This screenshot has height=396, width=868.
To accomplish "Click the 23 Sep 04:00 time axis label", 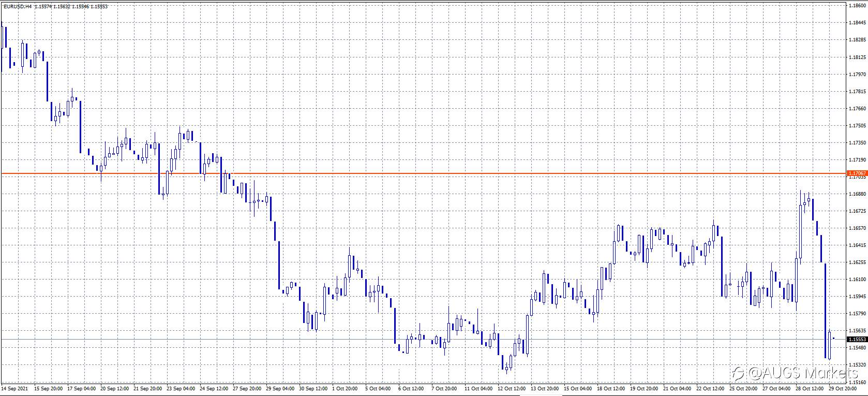I will [x=182, y=388].
